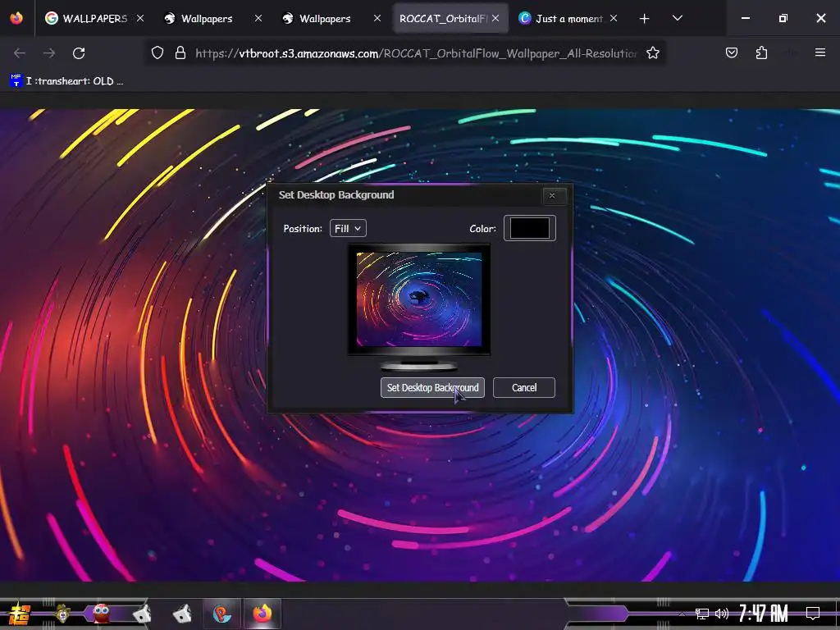Viewport: 840px width, 630px height.
Task: Click the owl mascot taskbar icon
Action: [62, 614]
